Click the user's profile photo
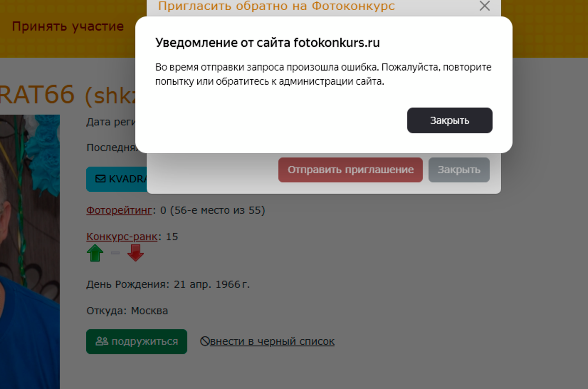This screenshot has height=389, width=588. tap(30, 251)
